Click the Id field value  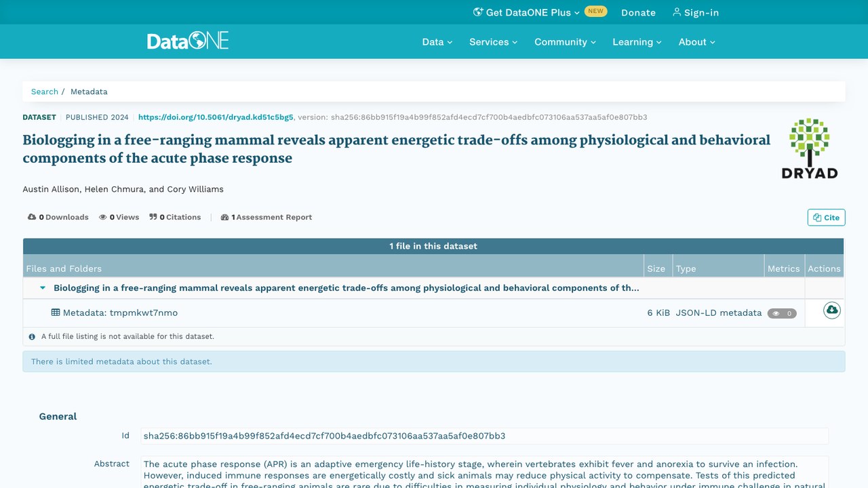click(485, 436)
